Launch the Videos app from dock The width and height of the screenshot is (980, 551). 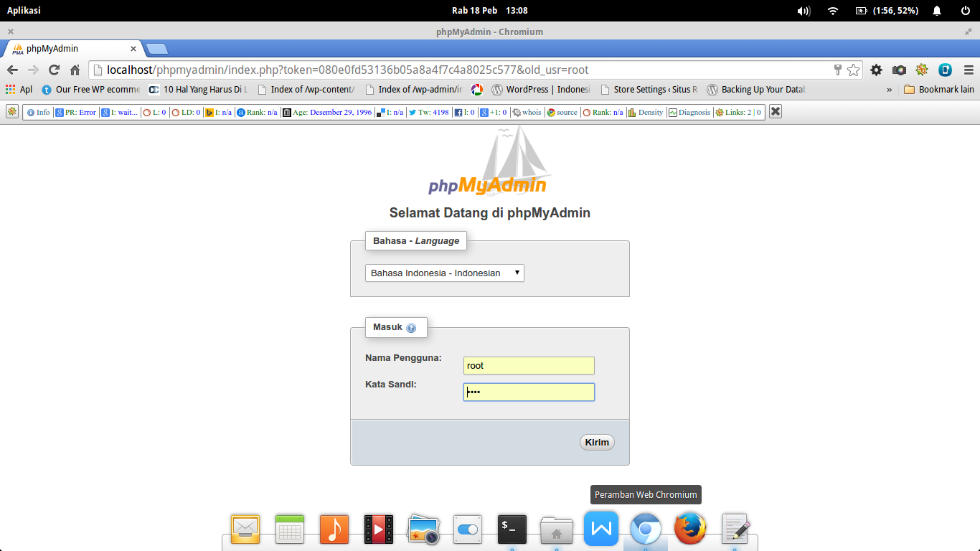coord(379,529)
